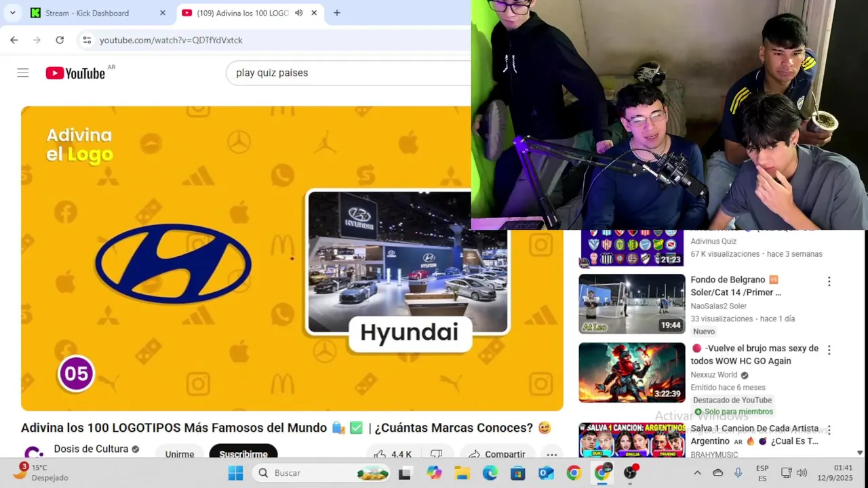The width and height of the screenshot is (868, 488).
Task: Expand the system tray hidden icons chevron
Action: pos(696,473)
